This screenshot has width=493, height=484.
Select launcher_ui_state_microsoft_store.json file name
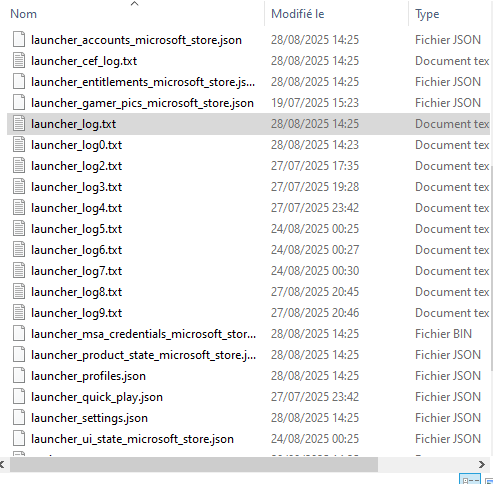pyautogui.click(x=132, y=439)
